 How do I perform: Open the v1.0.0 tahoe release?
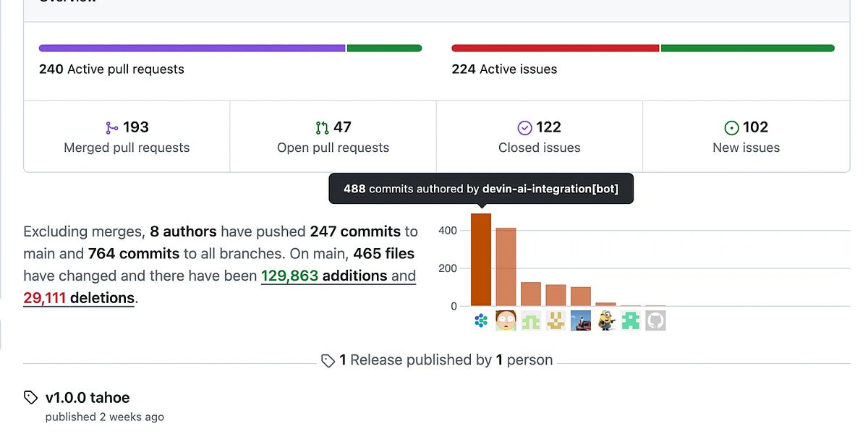(x=88, y=397)
